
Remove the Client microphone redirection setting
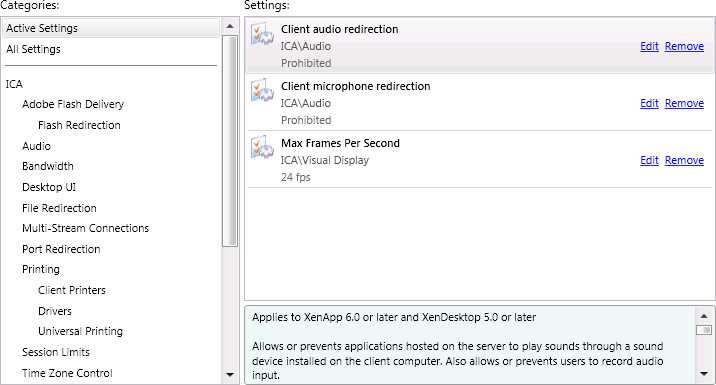pos(684,103)
